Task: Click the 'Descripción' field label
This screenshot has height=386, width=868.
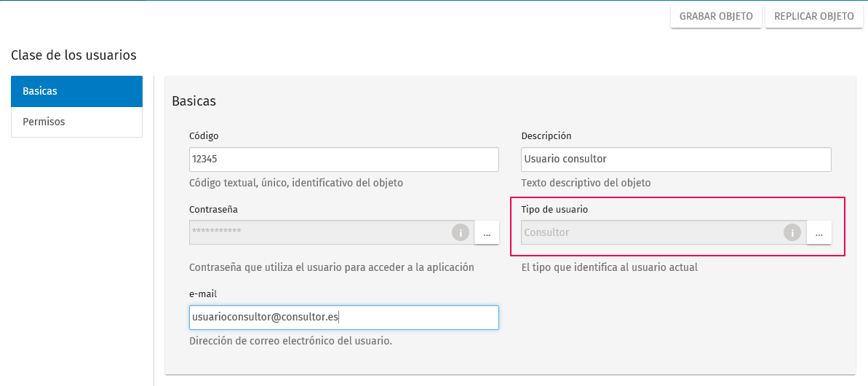Action: [546, 135]
